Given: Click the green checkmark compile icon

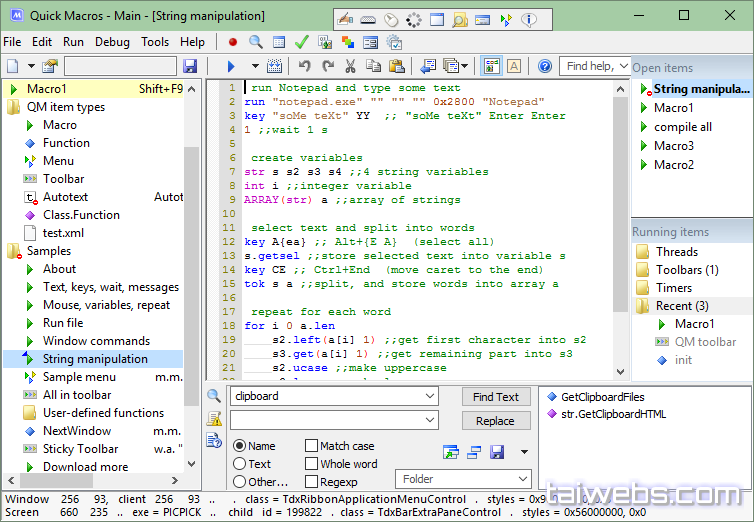Looking at the screenshot, I should pos(301,42).
